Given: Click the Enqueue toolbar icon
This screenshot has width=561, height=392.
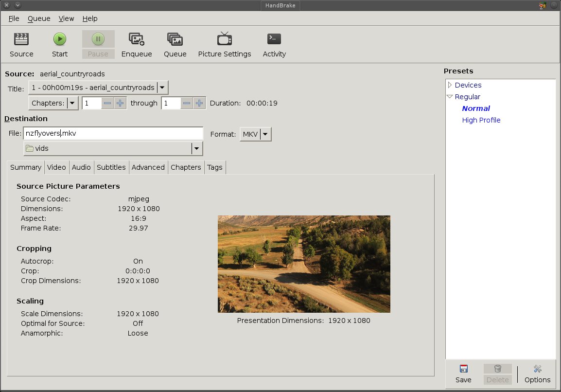Looking at the screenshot, I should click(136, 39).
